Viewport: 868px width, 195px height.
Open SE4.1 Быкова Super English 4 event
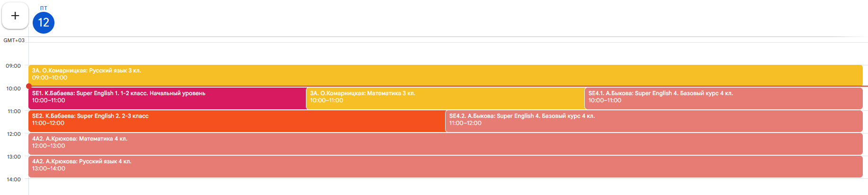(x=723, y=97)
